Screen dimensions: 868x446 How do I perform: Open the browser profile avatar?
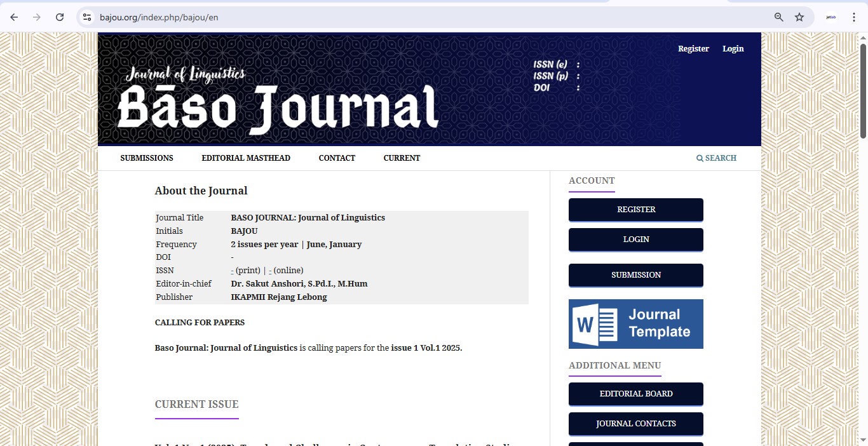[830, 17]
